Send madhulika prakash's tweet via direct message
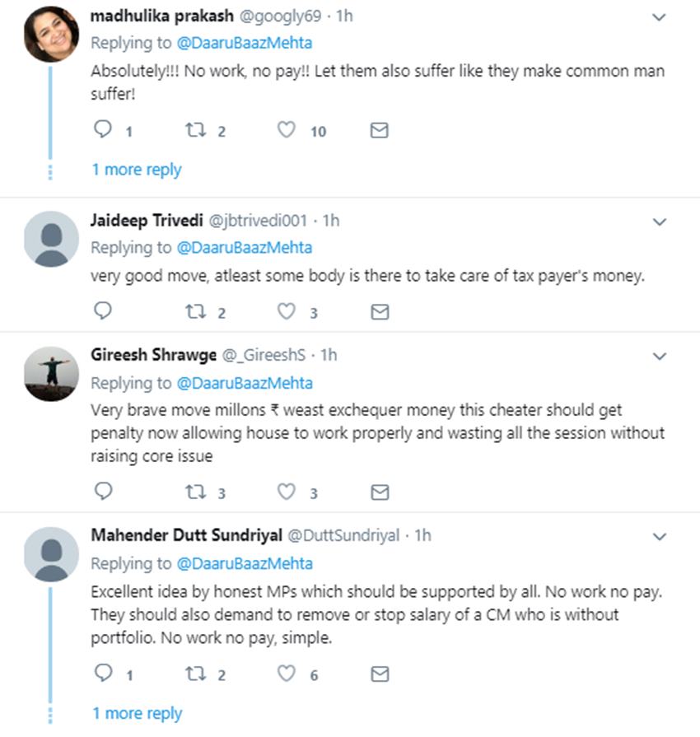Viewport: 700px width, 737px height. tap(379, 130)
